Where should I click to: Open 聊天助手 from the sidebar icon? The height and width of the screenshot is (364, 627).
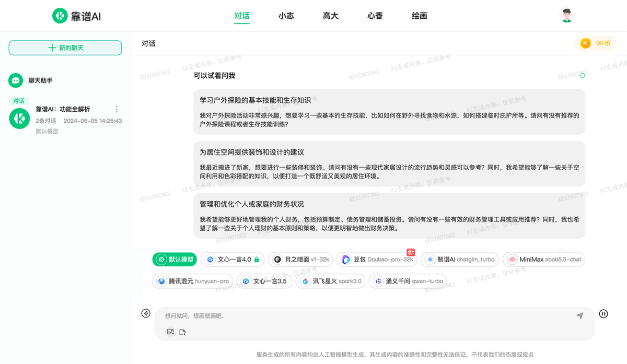(x=15, y=80)
